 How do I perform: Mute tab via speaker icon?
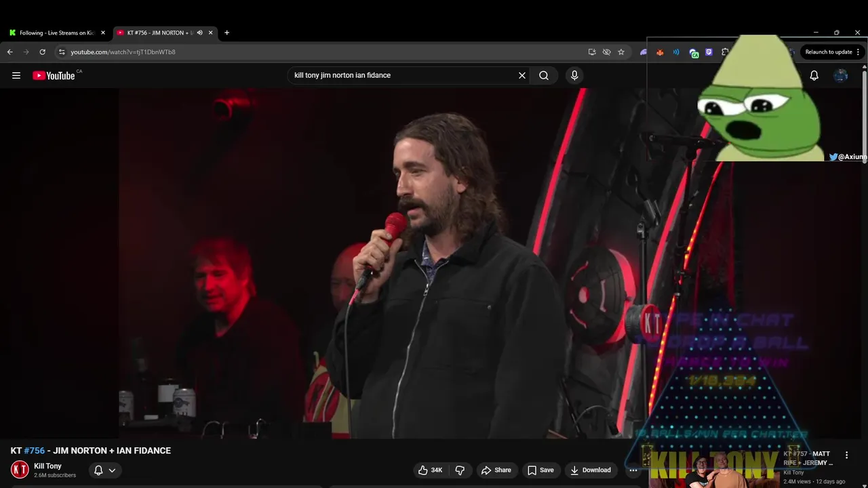tap(199, 33)
